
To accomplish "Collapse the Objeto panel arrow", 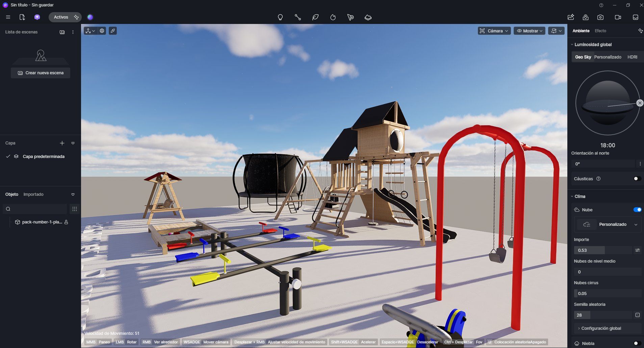I will coord(73,194).
